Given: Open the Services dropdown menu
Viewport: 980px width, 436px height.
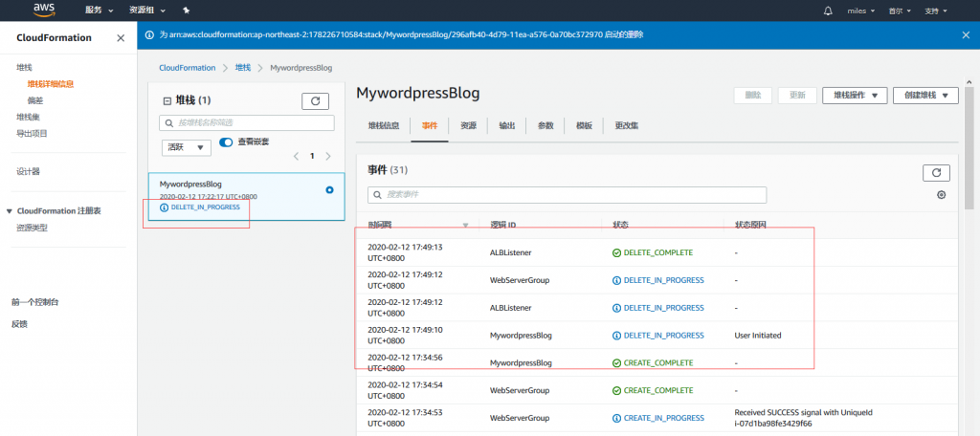Looking at the screenshot, I should pyautogui.click(x=100, y=11).
